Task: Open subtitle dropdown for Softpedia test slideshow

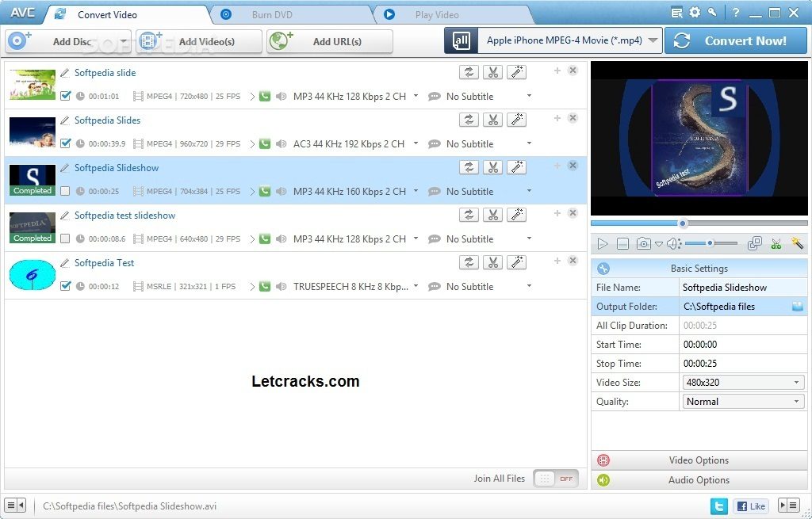Action: (x=529, y=239)
